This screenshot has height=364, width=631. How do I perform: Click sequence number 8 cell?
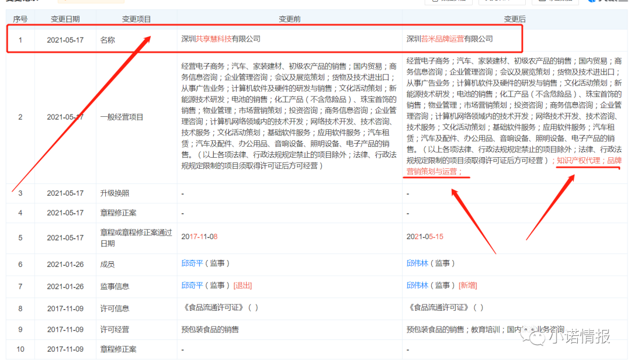coord(20,308)
